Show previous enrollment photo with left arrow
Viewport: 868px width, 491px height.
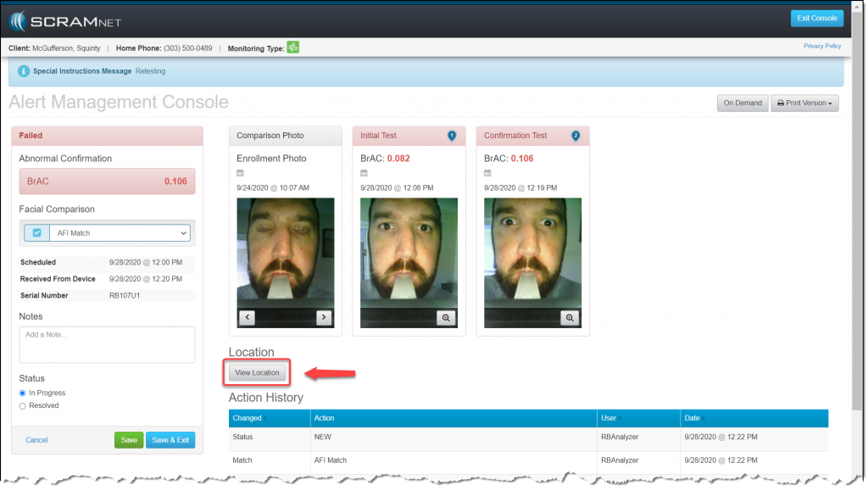coord(246,317)
